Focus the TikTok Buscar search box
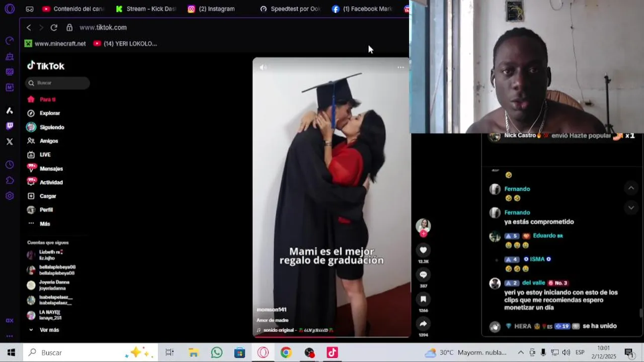 click(58, 83)
